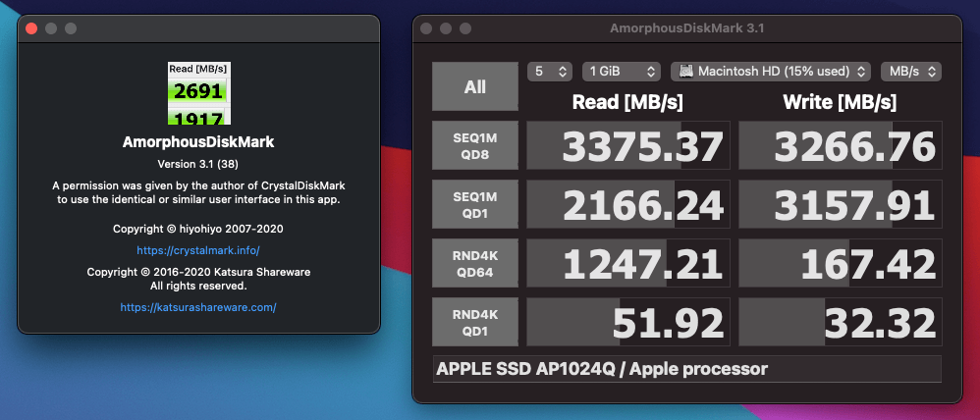The width and height of the screenshot is (980, 420).
Task: Run the RND4K QD64 benchmark
Action: pyautogui.click(x=475, y=263)
